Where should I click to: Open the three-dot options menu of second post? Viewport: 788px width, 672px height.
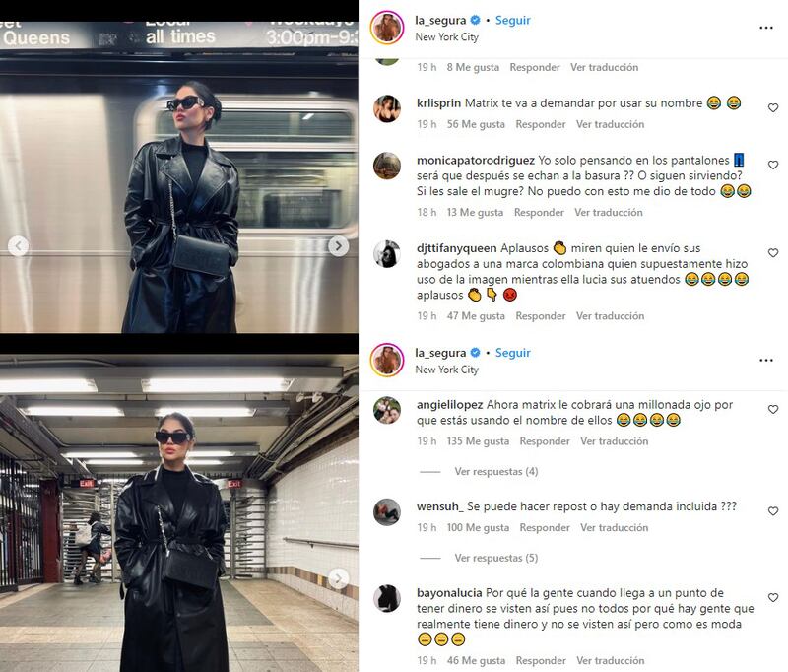766,361
